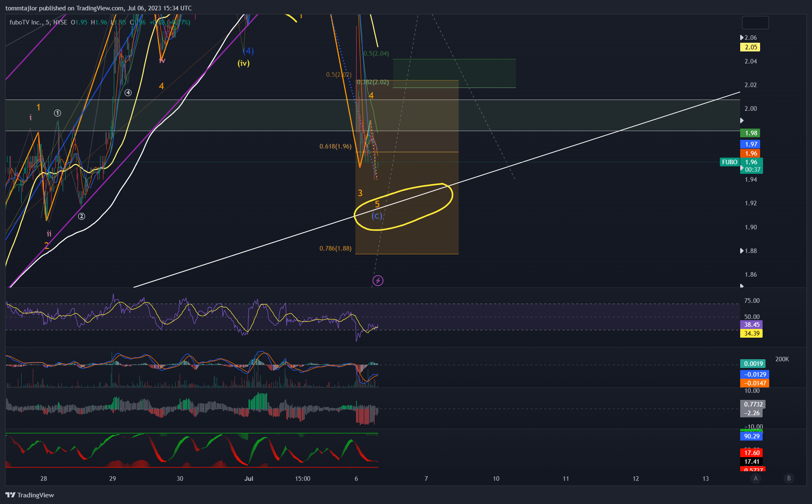Click the B button on time axis
Screen dimensions: 812x504
pos(789,478)
